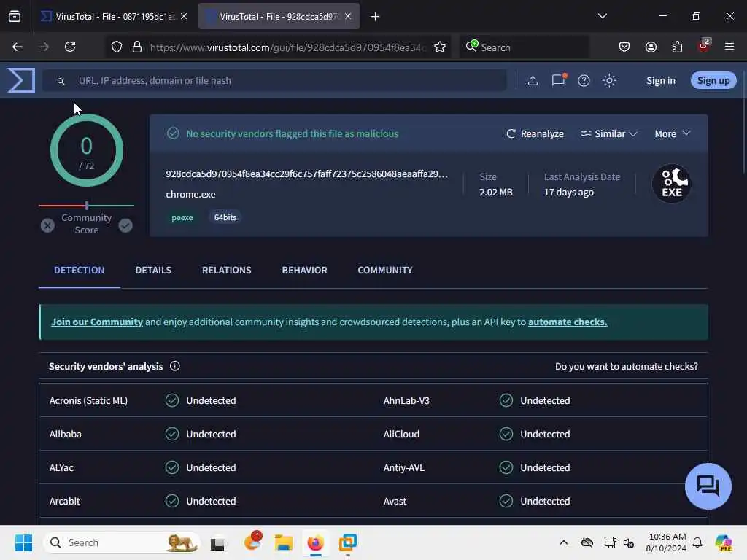Toggle light theme sun icon
This screenshot has height=560, width=747.
click(x=609, y=80)
